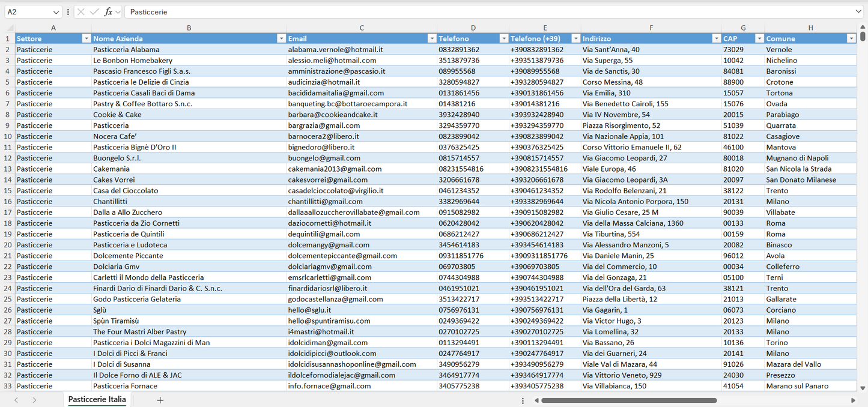Click phone number 0832891362
868x407 pixels.
(473, 49)
